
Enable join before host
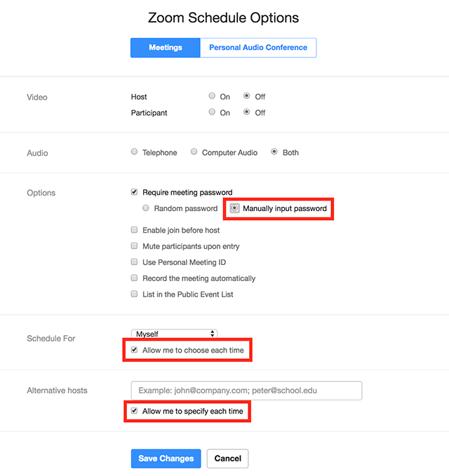tap(134, 230)
